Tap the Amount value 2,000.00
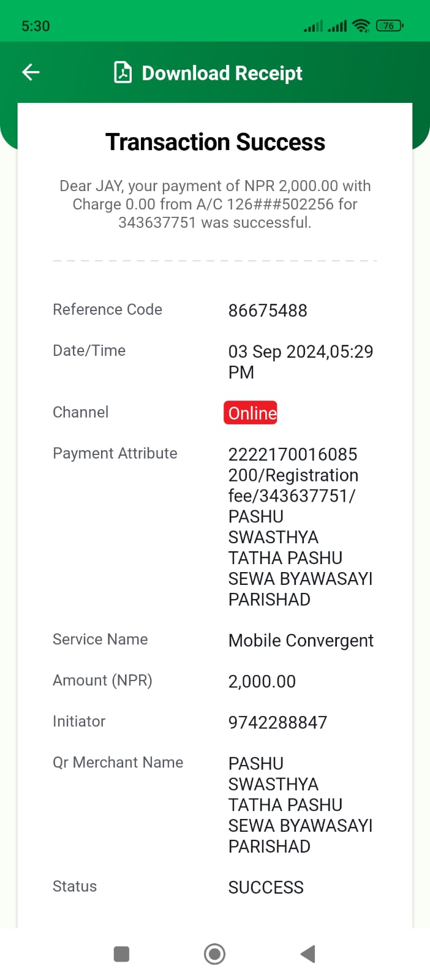The image size is (430, 980). pyautogui.click(x=262, y=682)
